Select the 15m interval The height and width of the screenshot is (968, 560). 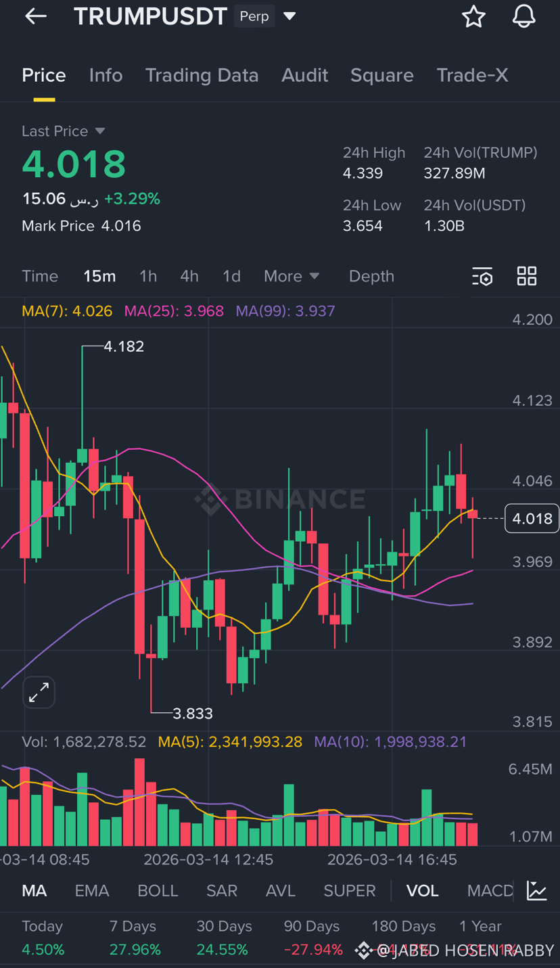[x=99, y=276]
